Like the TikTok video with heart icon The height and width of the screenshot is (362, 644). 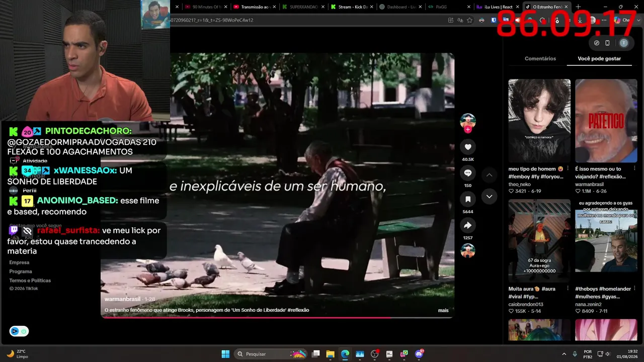pyautogui.click(x=468, y=147)
